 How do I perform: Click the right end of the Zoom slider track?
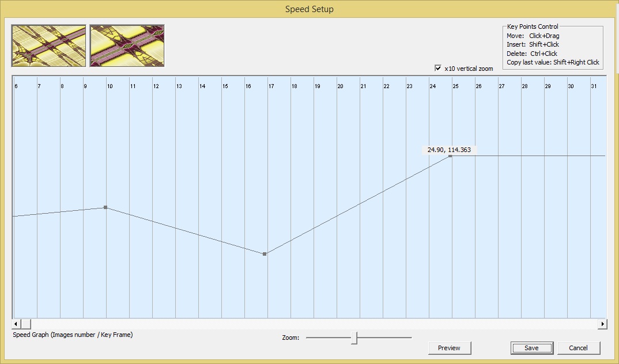[x=410, y=338]
